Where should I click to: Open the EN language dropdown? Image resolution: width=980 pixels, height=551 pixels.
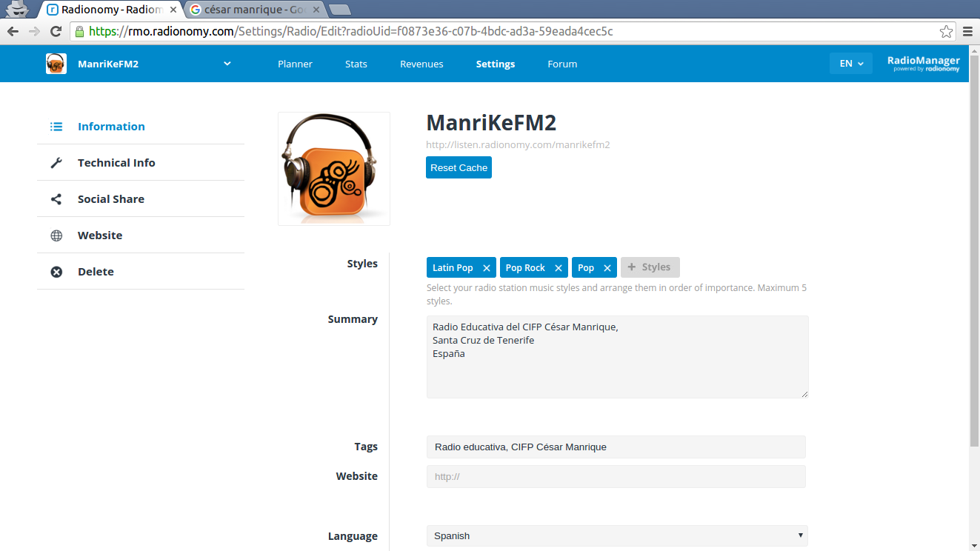[x=851, y=64]
